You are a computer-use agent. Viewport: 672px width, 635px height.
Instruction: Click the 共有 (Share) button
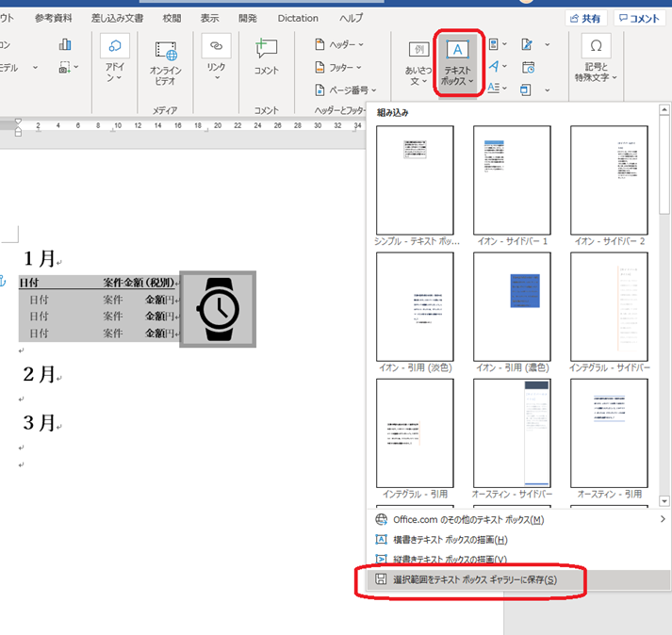pos(585,19)
